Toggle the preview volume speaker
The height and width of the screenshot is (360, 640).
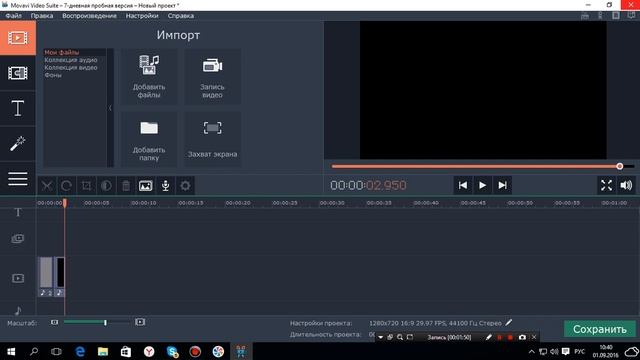click(626, 185)
